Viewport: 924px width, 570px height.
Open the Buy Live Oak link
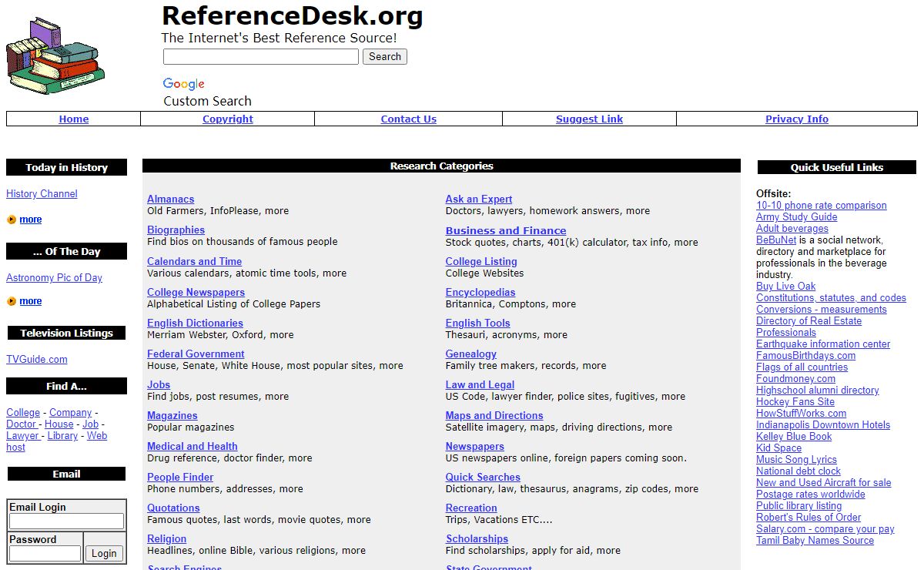click(786, 286)
